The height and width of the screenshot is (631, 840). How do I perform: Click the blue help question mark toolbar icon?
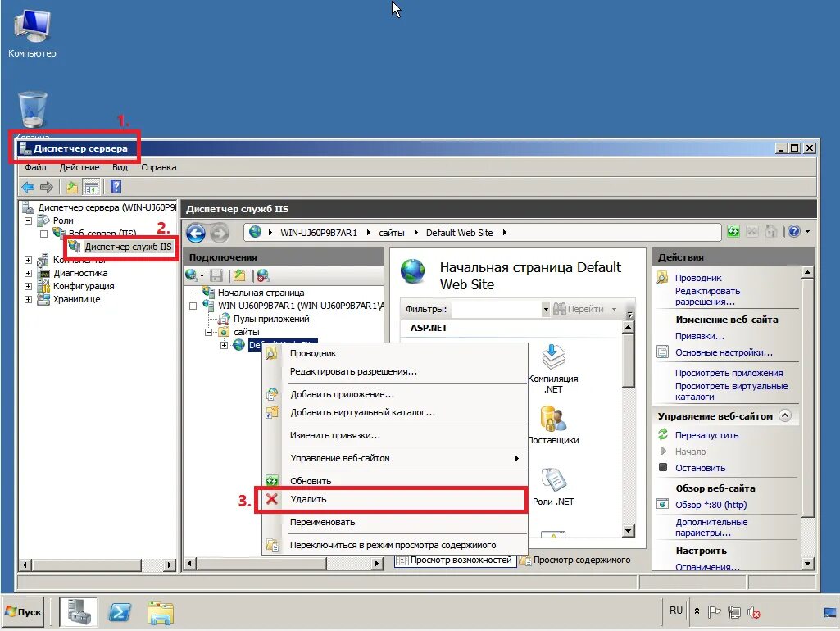point(116,187)
